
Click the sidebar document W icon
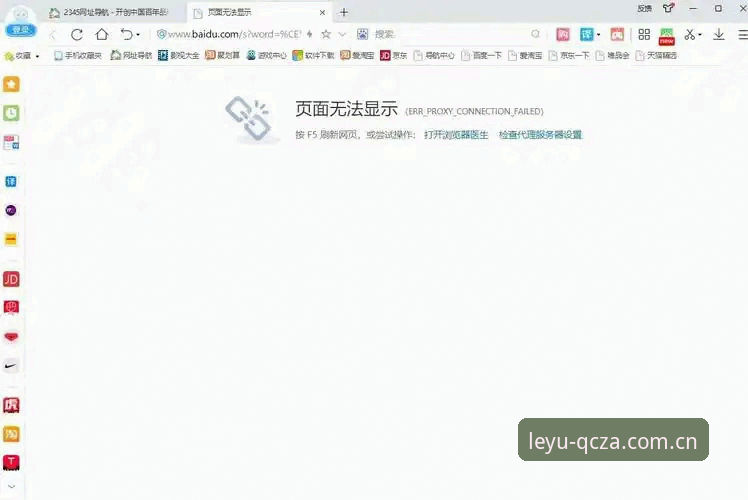(11, 142)
